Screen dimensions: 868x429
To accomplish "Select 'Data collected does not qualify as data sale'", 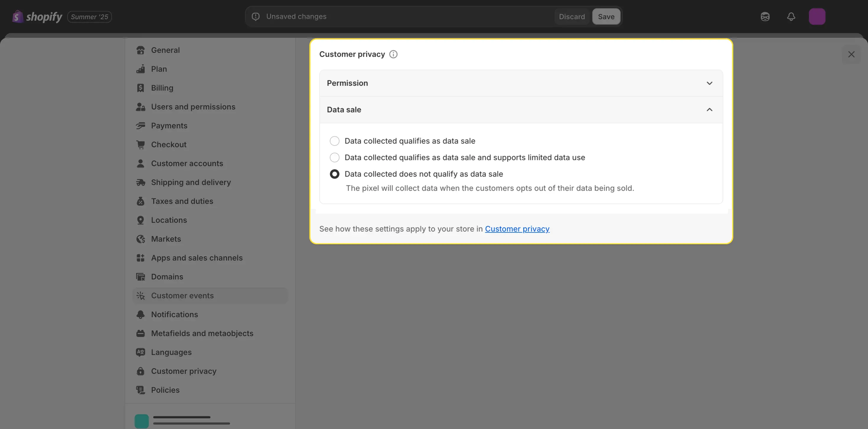I will tap(335, 174).
